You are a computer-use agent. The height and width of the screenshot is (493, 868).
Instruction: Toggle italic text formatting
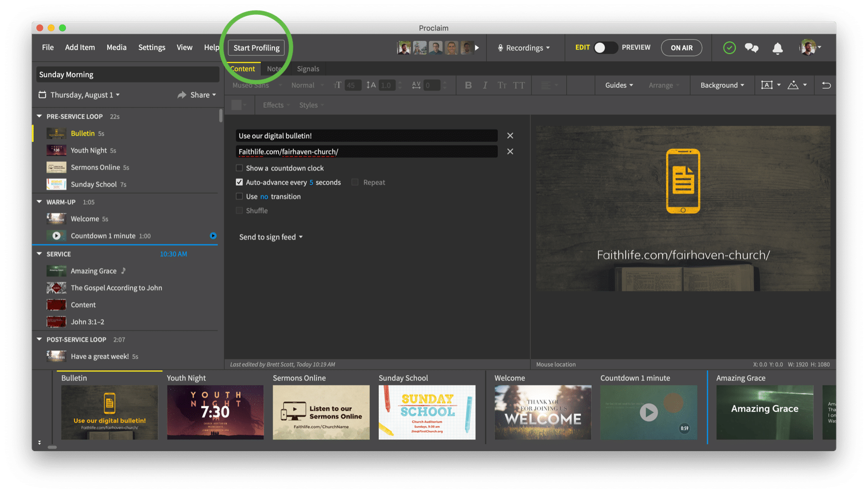(485, 85)
